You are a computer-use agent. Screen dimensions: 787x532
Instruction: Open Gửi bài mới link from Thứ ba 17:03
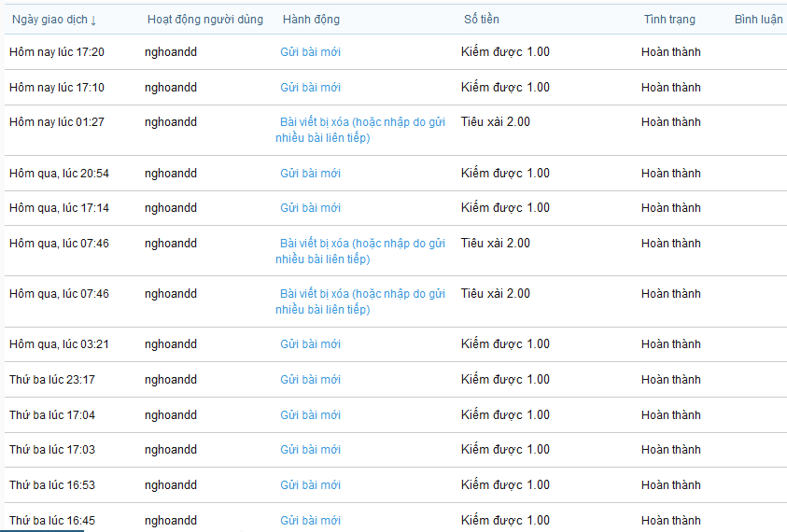(x=310, y=450)
